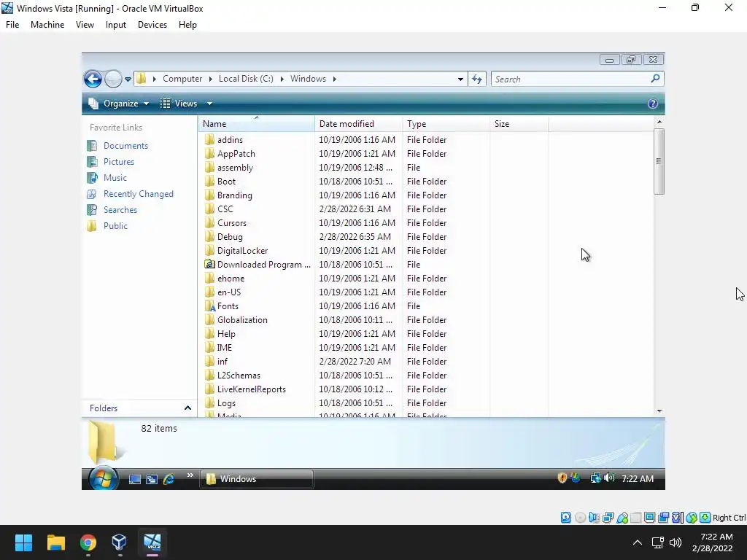This screenshot has width=747, height=560.
Task: Click VirtualBox audio status icon
Action: [x=594, y=518]
